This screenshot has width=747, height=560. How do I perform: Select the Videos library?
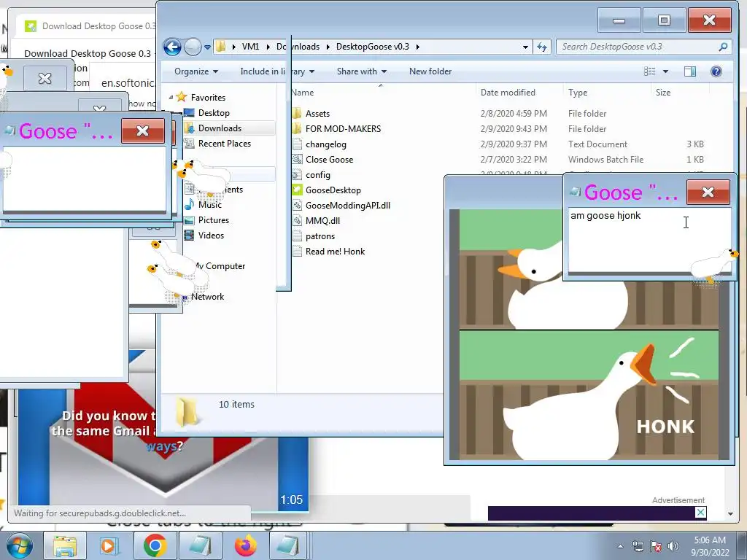[211, 236]
